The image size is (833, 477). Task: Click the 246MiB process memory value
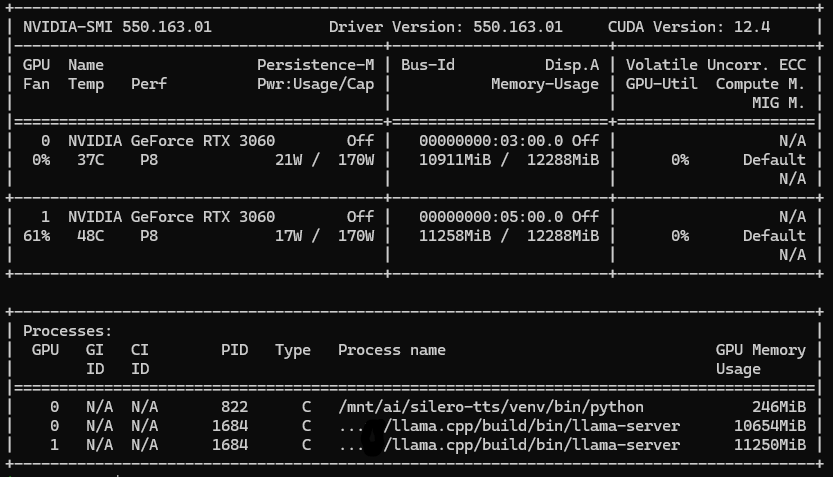point(778,407)
